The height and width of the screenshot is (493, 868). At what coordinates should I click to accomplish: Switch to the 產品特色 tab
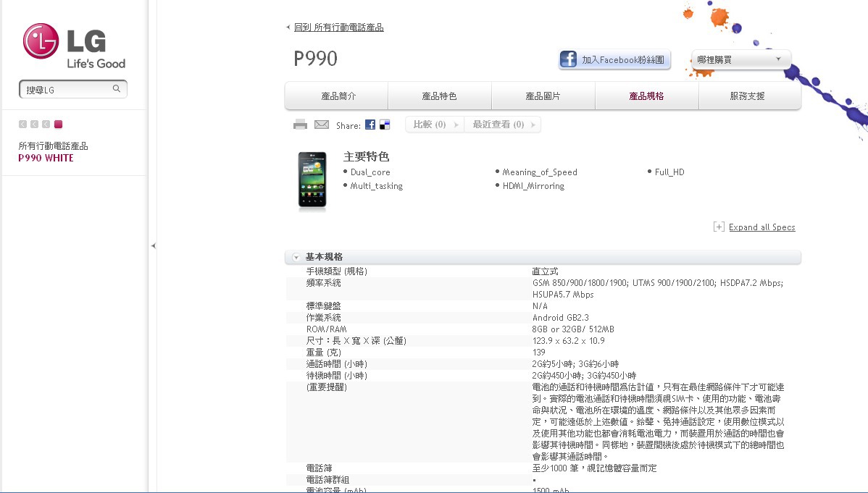pos(440,96)
